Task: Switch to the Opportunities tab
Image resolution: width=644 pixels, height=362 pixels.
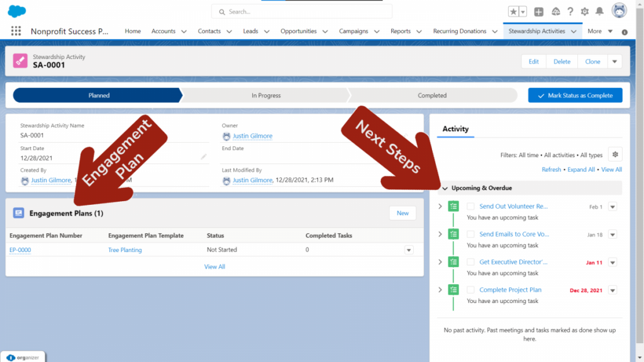Action: click(x=300, y=31)
